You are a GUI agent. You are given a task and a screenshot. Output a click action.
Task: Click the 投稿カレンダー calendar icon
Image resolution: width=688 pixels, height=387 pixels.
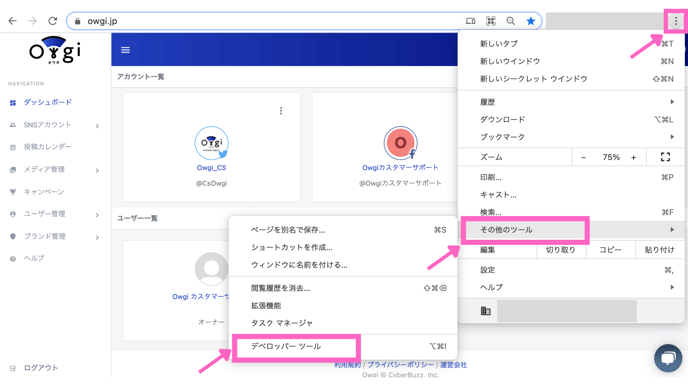coord(13,147)
